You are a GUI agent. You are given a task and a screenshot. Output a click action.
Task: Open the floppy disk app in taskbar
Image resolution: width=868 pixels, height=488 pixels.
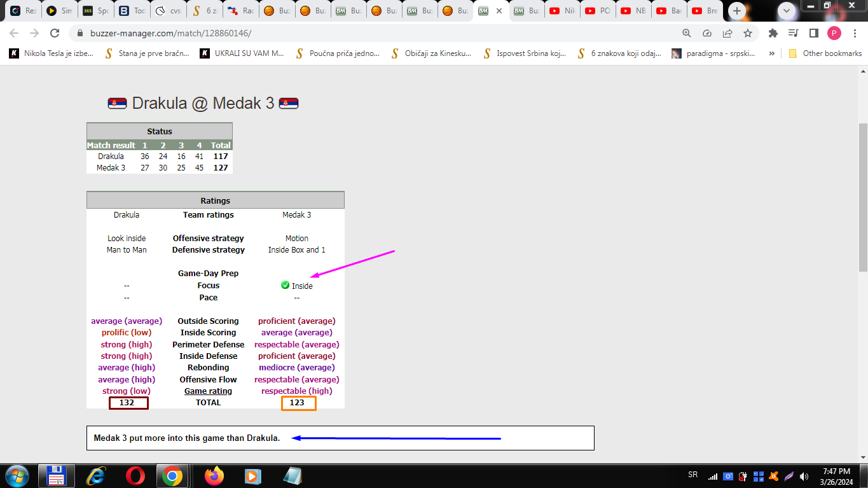[57, 476]
